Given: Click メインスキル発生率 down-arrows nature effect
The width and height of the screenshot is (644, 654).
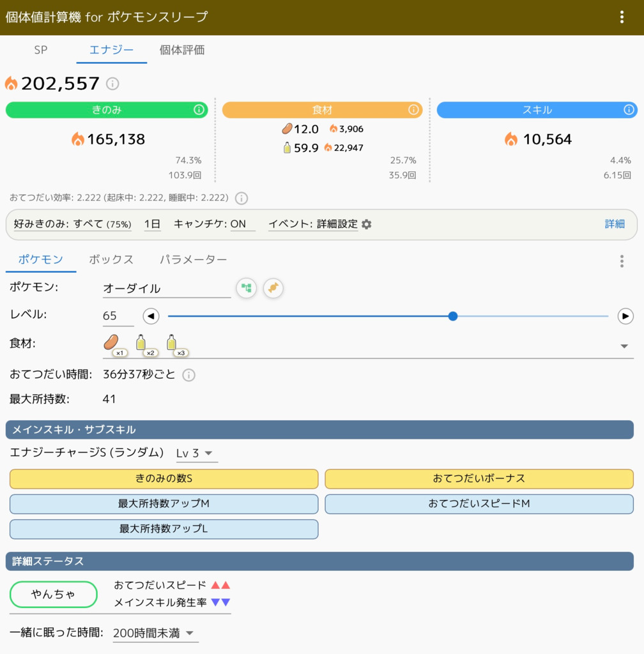Looking at the screenshot, I should click(x=220, y=602).
